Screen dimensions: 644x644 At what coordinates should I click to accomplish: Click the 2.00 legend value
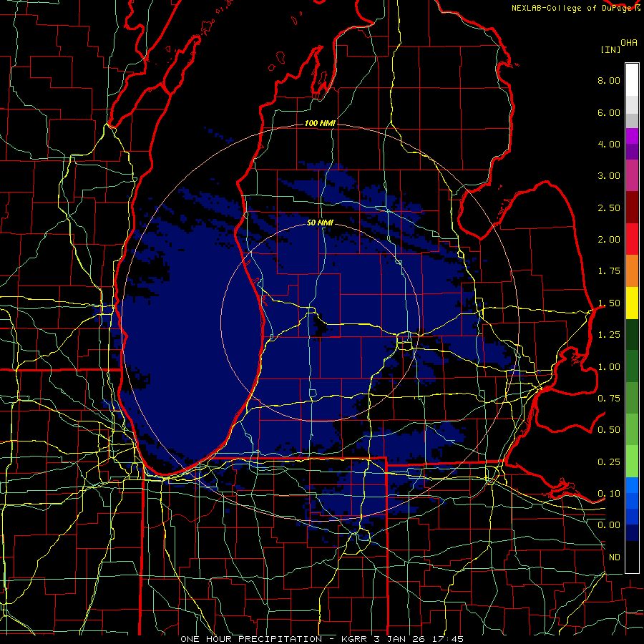[x=609, y=240]
